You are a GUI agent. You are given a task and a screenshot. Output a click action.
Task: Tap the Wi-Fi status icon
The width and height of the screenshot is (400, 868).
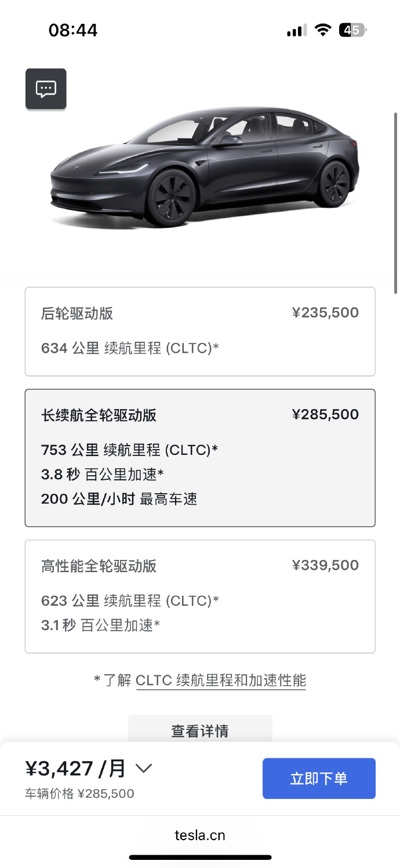[323, 30]
